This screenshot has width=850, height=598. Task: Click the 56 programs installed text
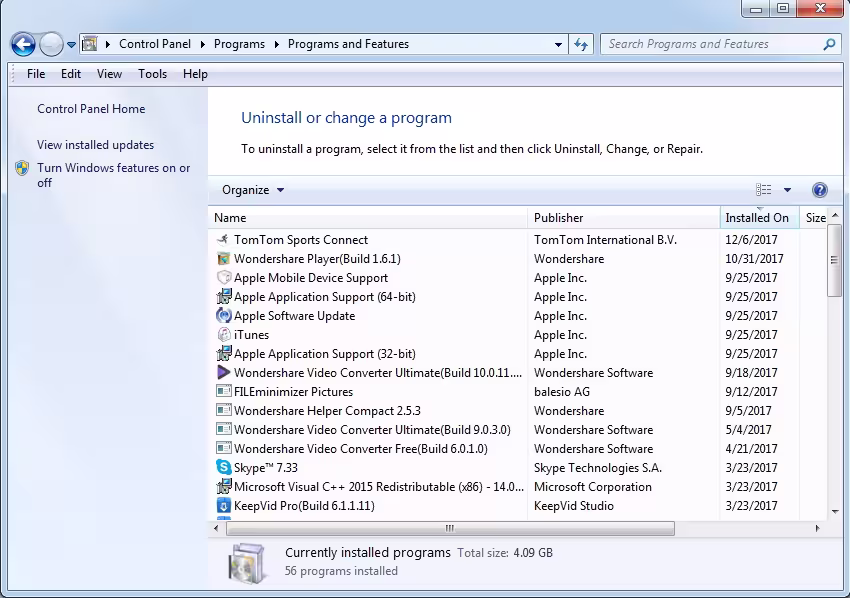[x=341, y=571]
